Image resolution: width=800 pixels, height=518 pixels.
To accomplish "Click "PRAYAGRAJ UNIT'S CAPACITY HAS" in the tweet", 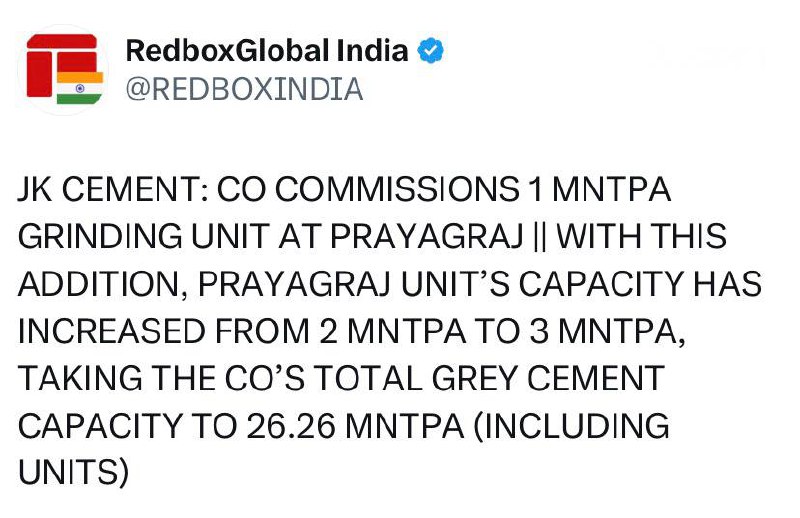I will pyautogui.click(x=478, y=285).
